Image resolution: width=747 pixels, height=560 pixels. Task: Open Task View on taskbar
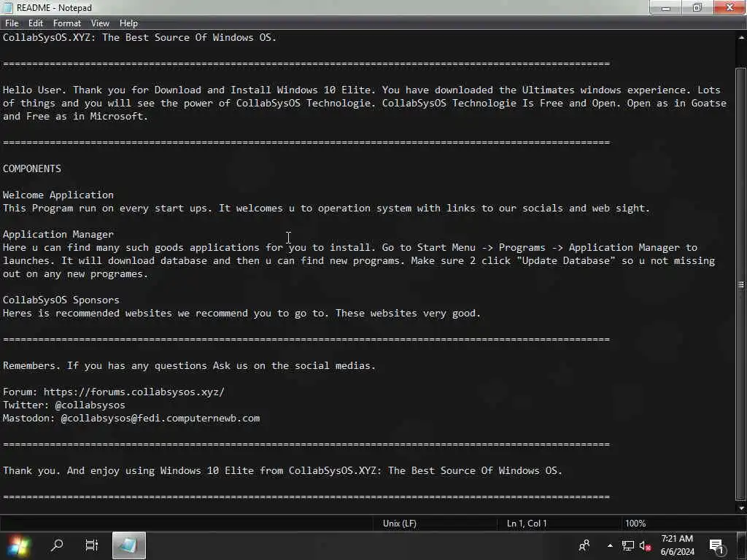(x=91, y=545)
